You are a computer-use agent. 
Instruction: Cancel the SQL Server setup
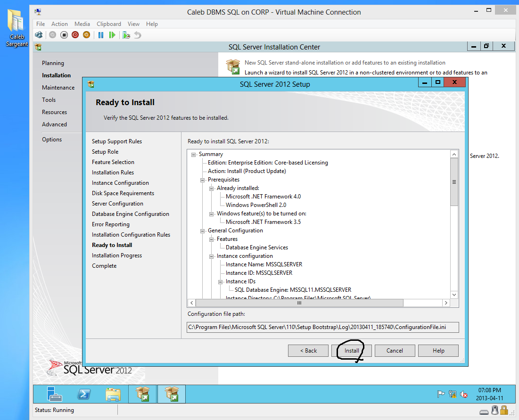(395, 351)
